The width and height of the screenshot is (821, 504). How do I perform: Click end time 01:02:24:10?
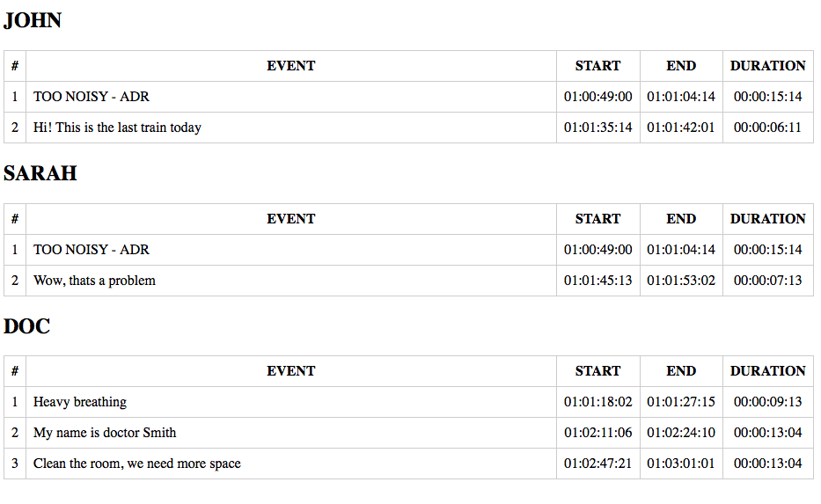(x=681, y=433)
